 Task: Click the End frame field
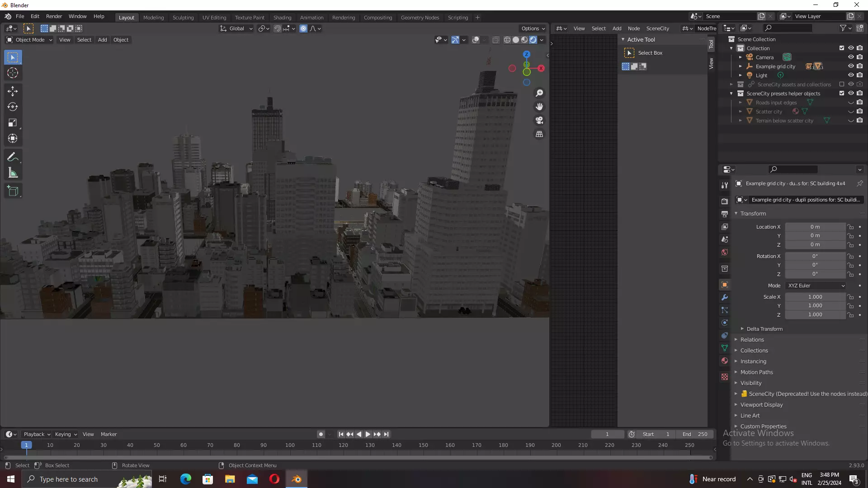[695, 434]
